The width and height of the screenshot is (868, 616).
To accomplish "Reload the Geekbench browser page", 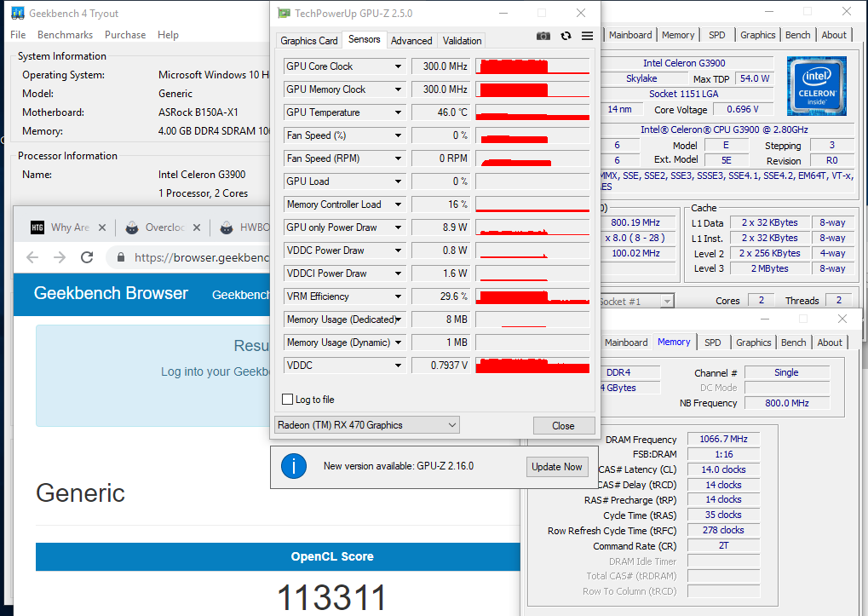I will [x=87, y=256].
